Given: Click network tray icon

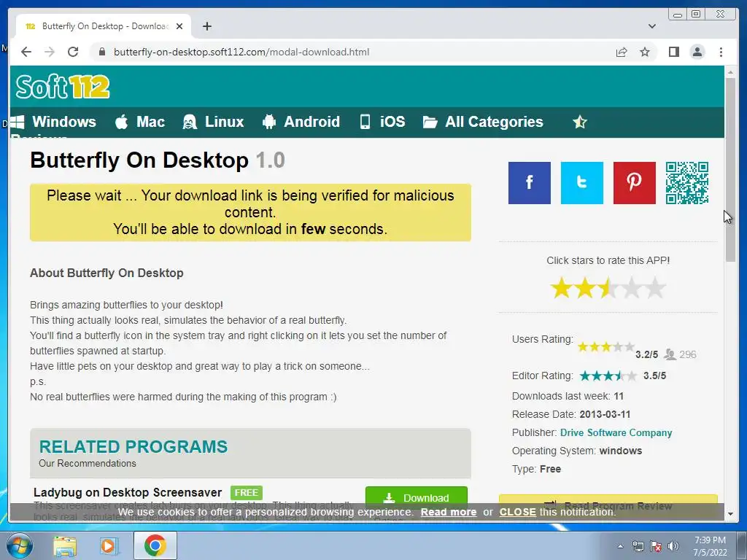Looking at the screenshot, I should pyautogui.click(x=638, y=546).
